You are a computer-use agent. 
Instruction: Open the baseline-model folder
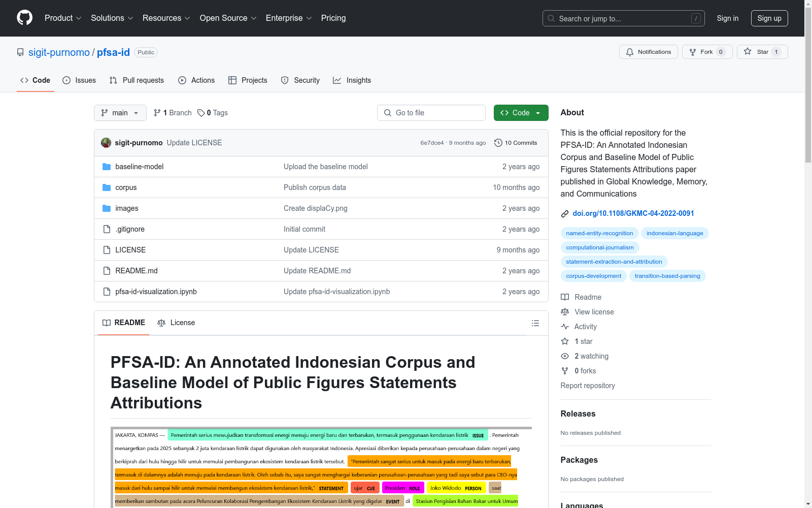[139, 167]
